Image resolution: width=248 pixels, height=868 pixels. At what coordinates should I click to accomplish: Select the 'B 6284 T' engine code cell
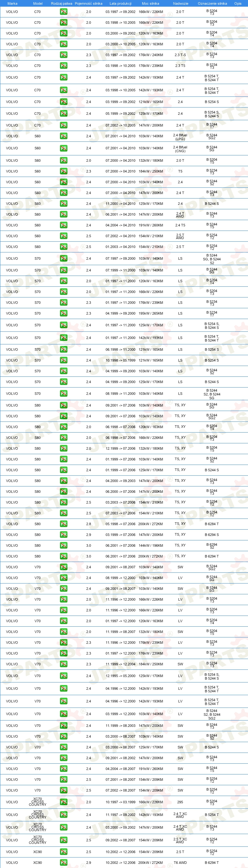[x=212, y=524]
